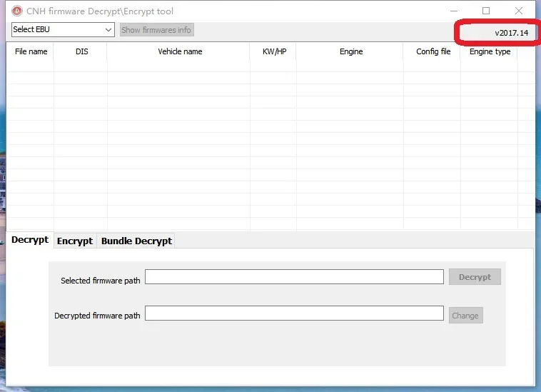Click the v2017.14 version label

[511, 33]
